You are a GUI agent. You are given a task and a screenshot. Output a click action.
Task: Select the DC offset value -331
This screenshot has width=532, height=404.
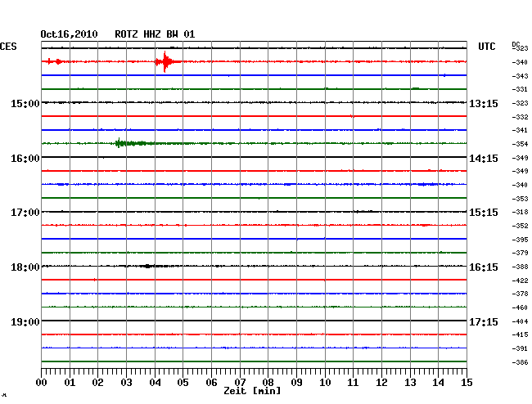pyautogui.click(x=520, y=89)
